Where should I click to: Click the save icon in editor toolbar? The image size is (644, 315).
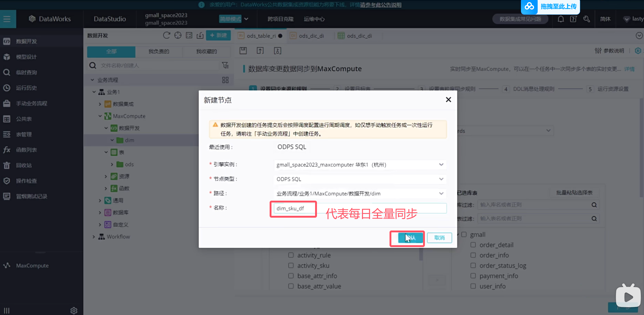point(243,51)
